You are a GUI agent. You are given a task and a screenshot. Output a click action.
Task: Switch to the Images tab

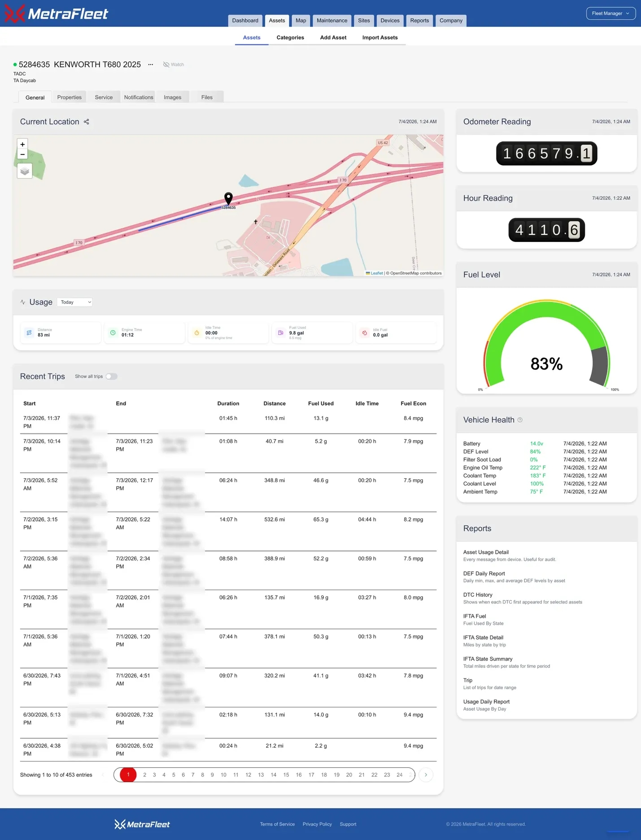point(173,97)
